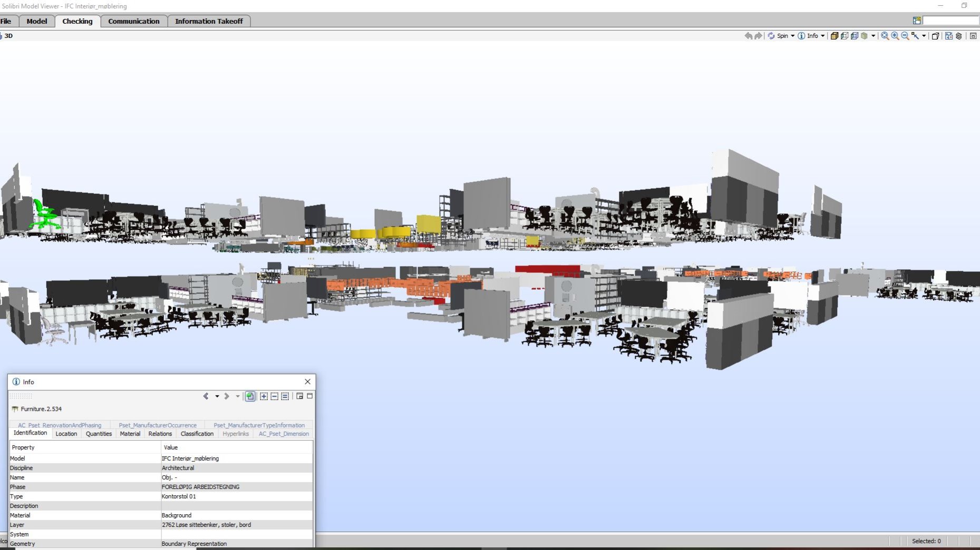This screenshot has height=550, width=980.
Task: Open the stacked layers icon
Action: (x=959, y=36)
